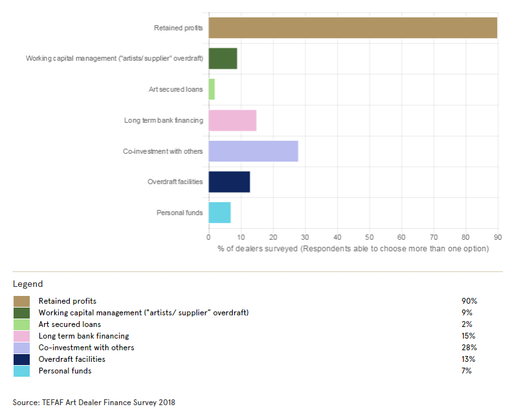Screen dimensions: 516x420
Task: Click the Legend heading
Action: pos(28,284)
